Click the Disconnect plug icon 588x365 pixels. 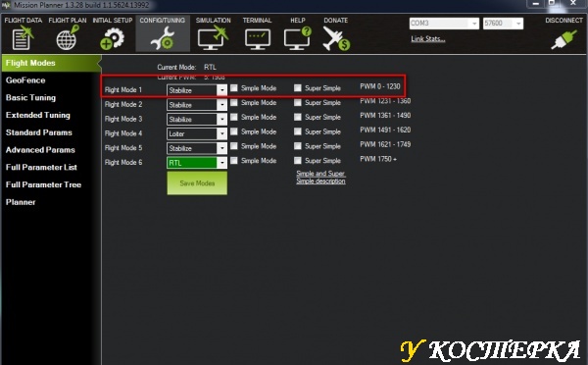coord(563,38)
